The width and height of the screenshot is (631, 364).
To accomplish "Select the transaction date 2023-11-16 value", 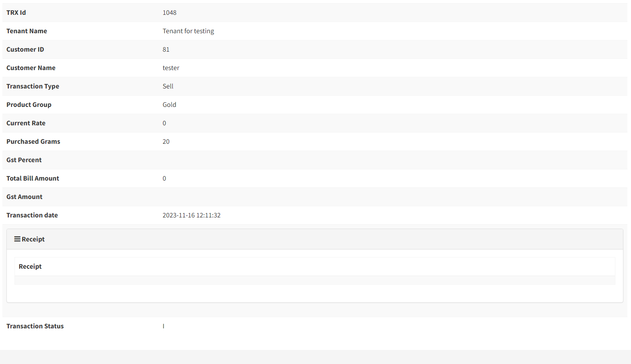I will tap(192, 215).
